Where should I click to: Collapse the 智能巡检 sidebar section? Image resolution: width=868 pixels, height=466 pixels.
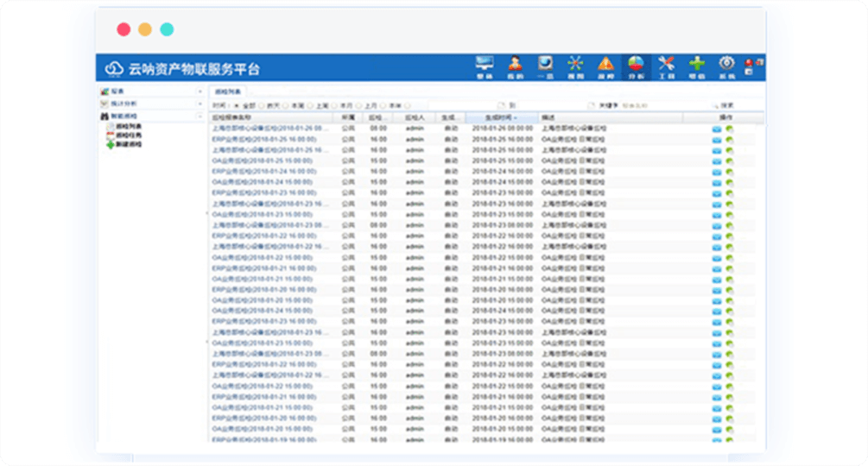tap(200, 116)
